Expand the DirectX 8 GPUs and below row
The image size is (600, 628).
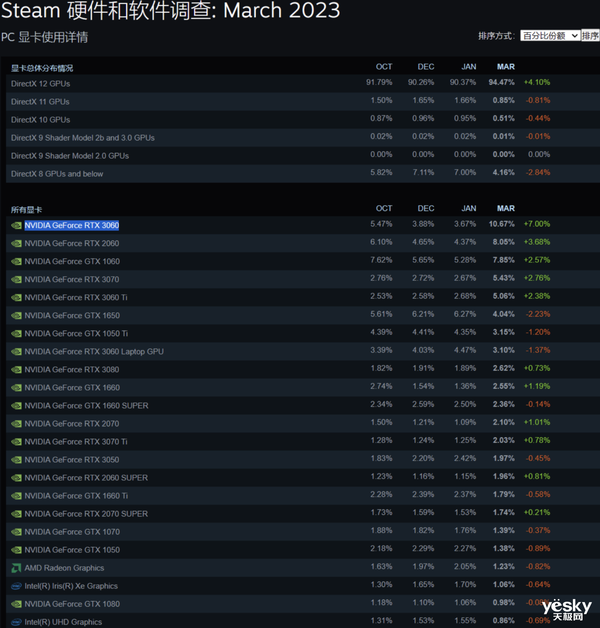(x=56, y=173)
